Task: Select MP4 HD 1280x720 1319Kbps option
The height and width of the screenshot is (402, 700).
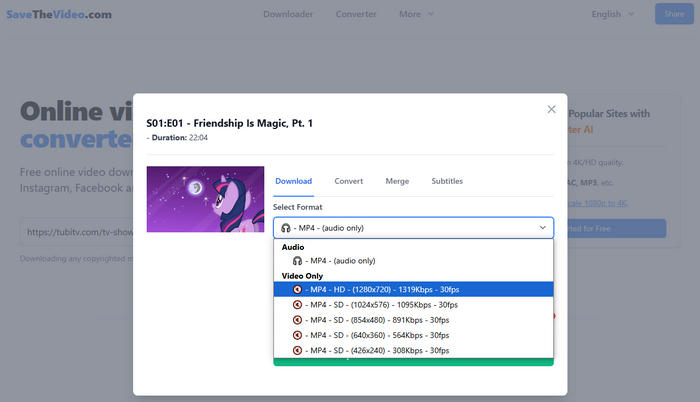Action: coord(413,289)
